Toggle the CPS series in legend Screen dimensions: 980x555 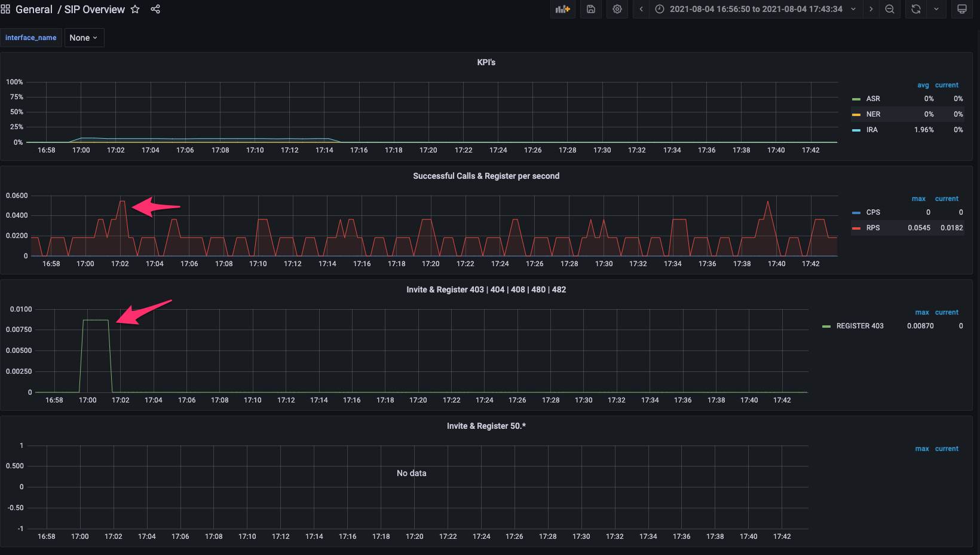click(x=873, y=212)
